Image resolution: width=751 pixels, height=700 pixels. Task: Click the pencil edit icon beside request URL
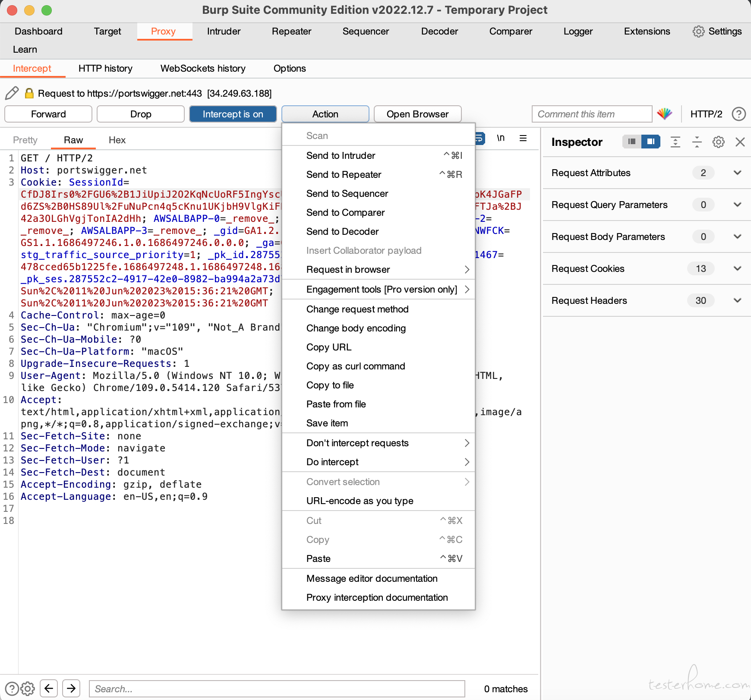[12, 93]
